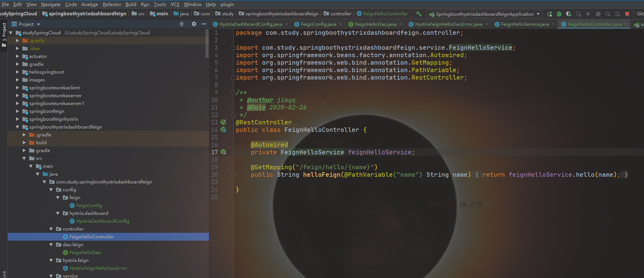Open the VCS menu
Image resolution: width=644 pixels, height=278 pixels.
point(175,4)
